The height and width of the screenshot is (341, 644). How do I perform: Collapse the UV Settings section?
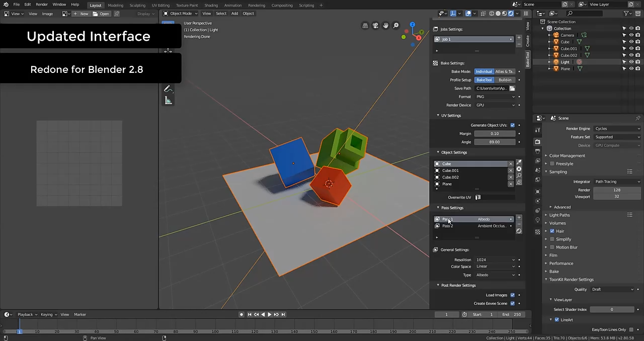point(438,115)
